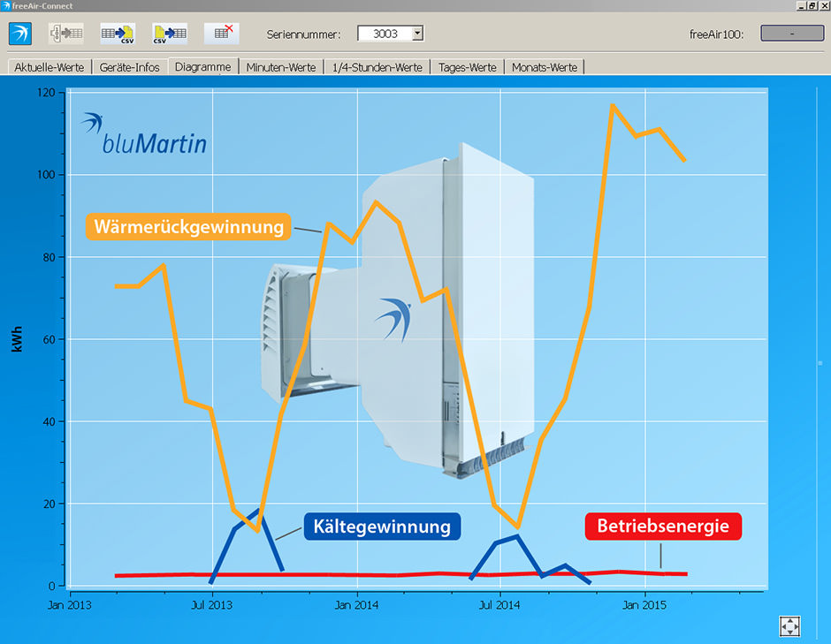The height and width of the screenshot is (644, 831).
Task: Open the 1/4-Stunden-Werte tab
Action: 377,67
